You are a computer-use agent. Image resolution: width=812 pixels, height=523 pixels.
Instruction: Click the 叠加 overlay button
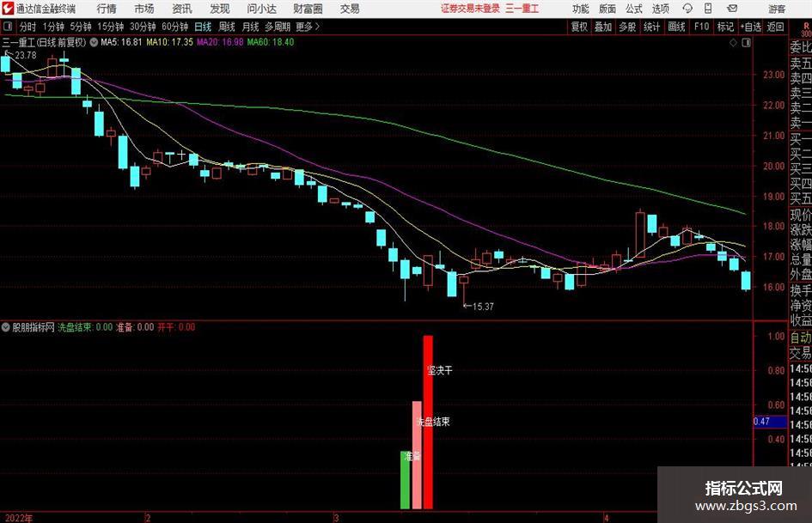pyautogui.click(x=603, y=27)
